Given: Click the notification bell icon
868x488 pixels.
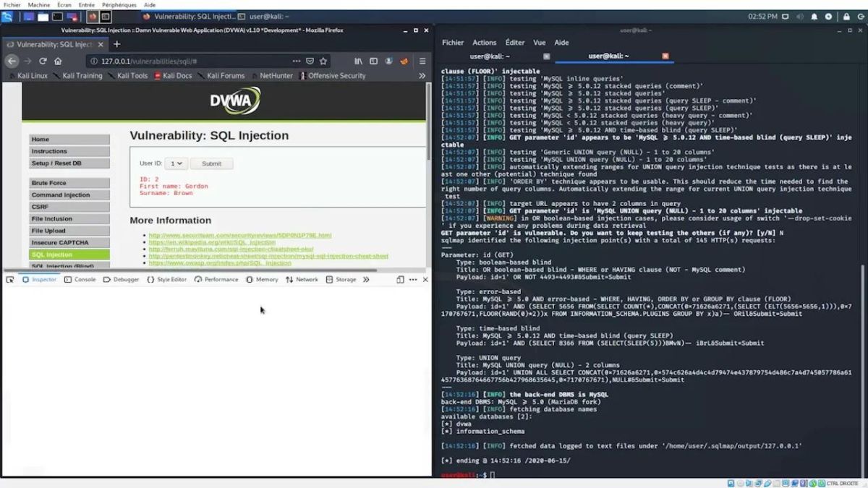Looking at the screenshot, I should (814, 16).
